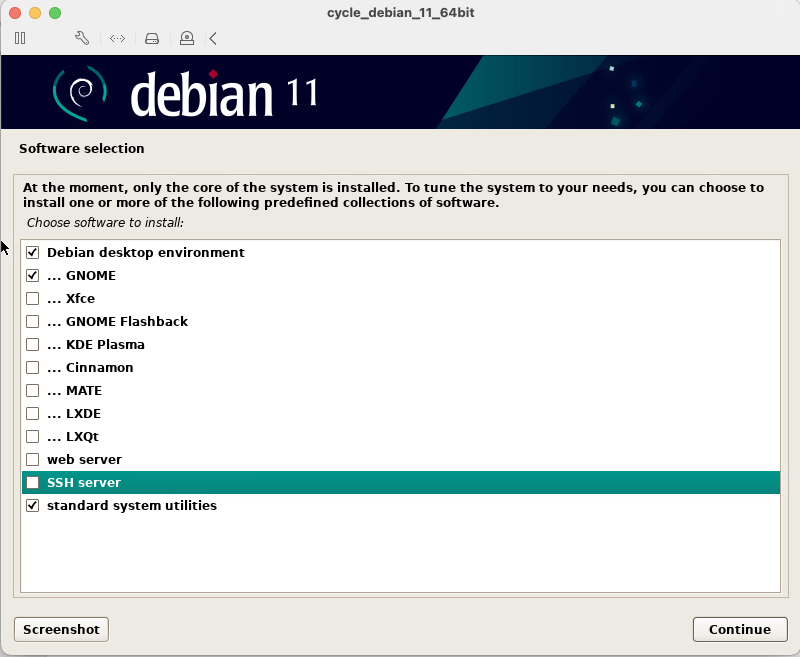The width and height of the screenshot is (800, 657).
Task: Click the resize arrows toolbar icon
Action: click(117, 38)
